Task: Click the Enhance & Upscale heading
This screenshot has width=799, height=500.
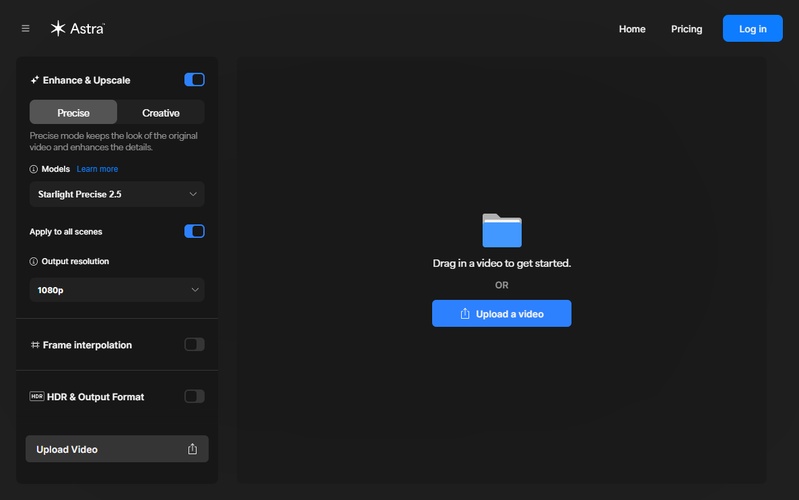Action: 87,80
